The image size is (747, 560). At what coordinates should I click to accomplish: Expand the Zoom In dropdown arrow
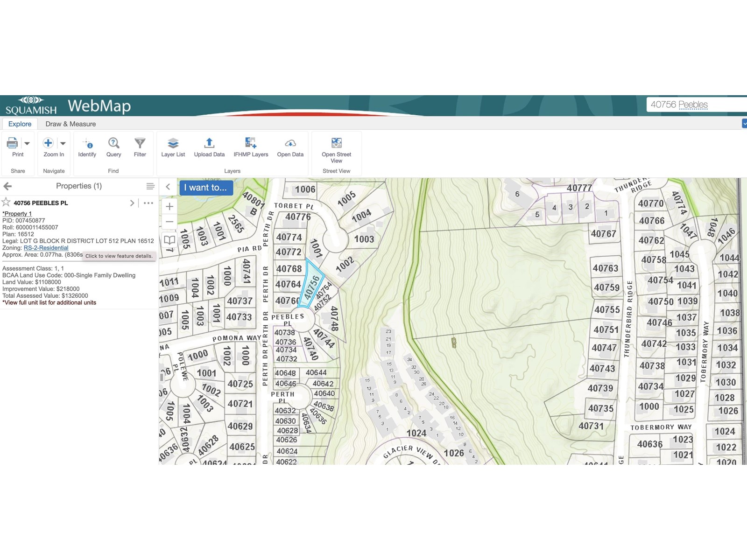(x=63, y=143)
